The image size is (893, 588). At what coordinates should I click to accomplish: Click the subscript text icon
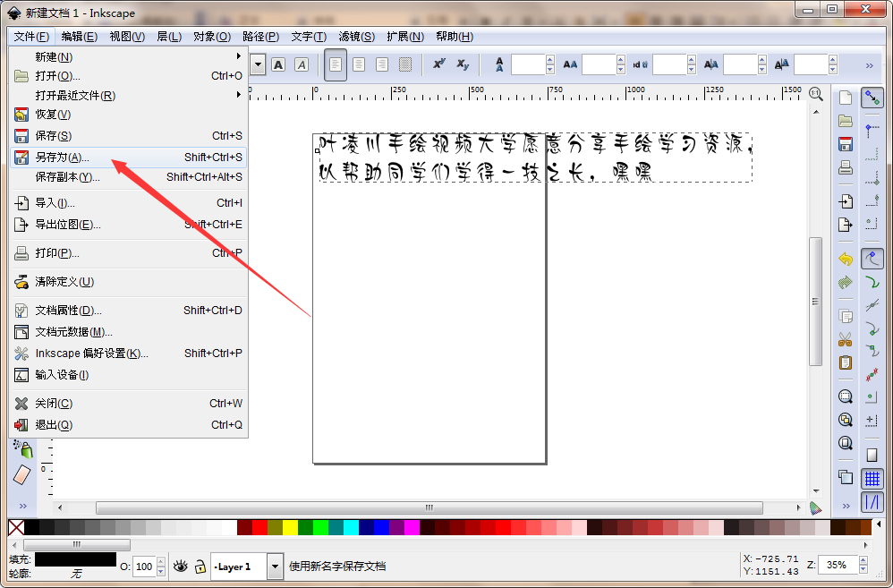463,64
